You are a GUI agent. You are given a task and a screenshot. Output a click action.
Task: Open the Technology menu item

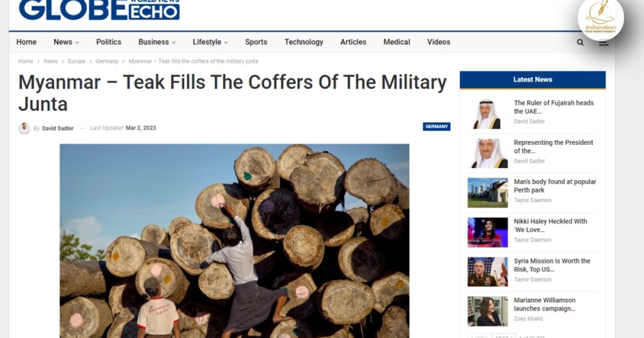(304, 42)
